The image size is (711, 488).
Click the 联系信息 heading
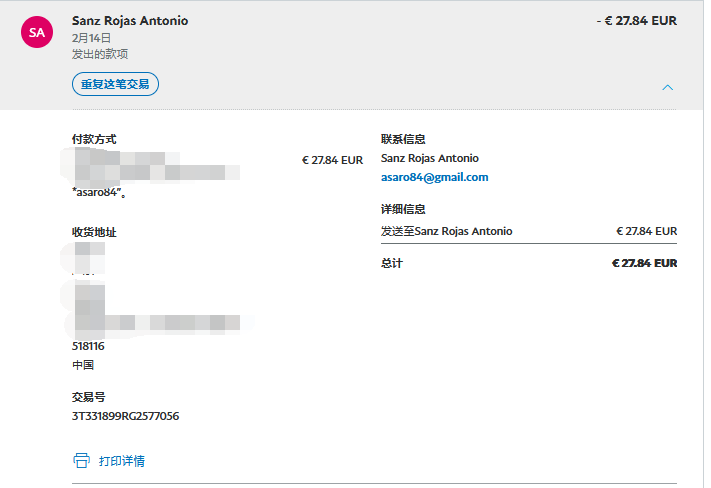403,139
